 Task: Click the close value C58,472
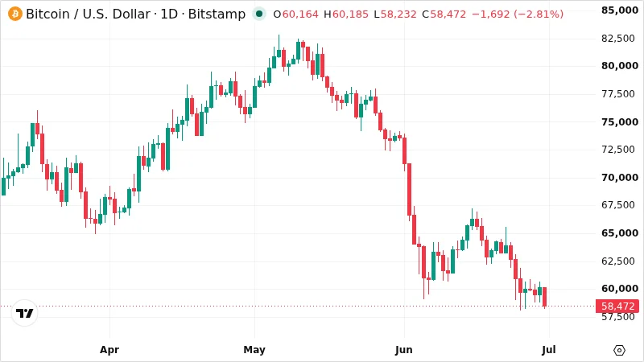(x=444, y=14)
